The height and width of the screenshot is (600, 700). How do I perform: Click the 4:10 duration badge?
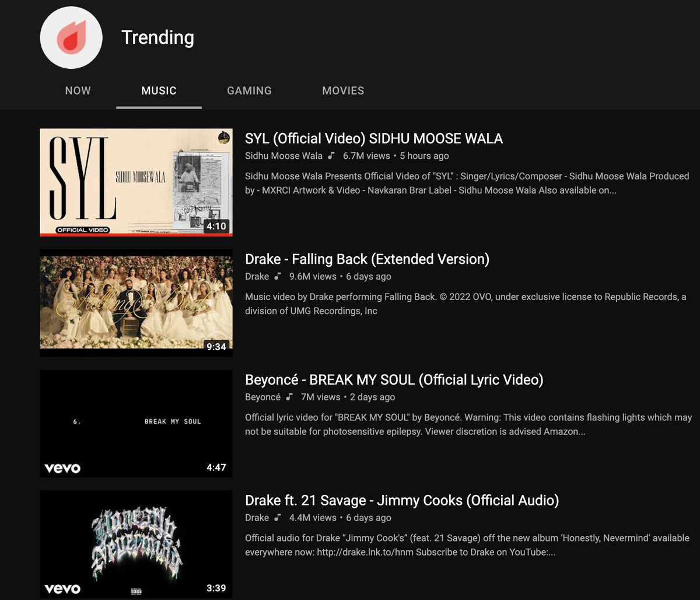click(x=216, y=226)
